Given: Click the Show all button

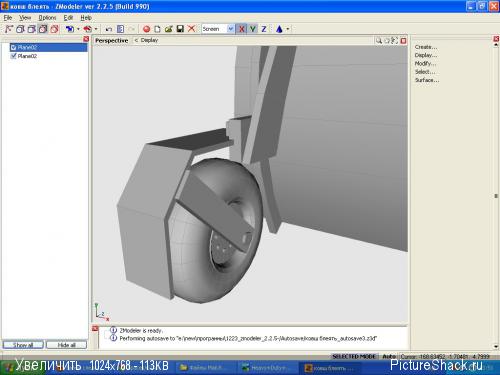Looking at the screenshot, I should point(23,345).
